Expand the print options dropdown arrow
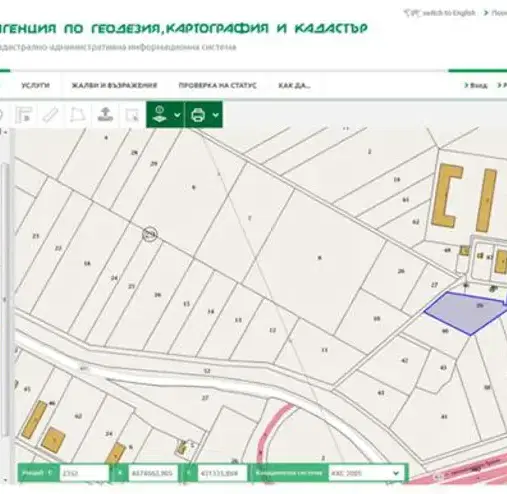 point(216,115)
